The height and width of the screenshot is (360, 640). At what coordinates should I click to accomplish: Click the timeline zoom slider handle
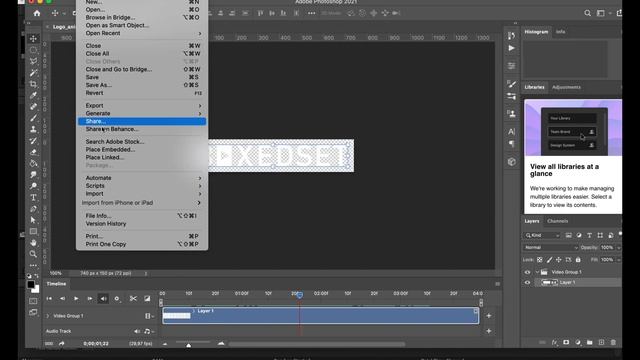(x=189, y=345)
